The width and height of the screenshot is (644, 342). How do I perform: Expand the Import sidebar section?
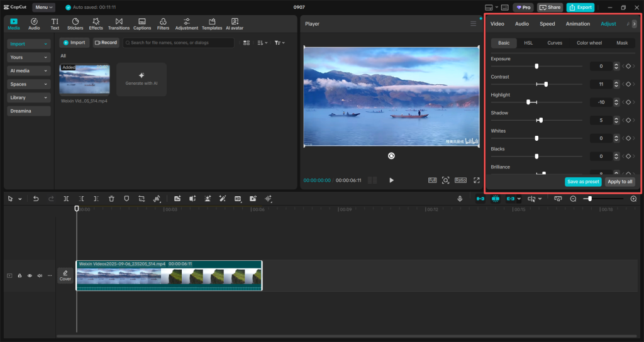[28, 44]
